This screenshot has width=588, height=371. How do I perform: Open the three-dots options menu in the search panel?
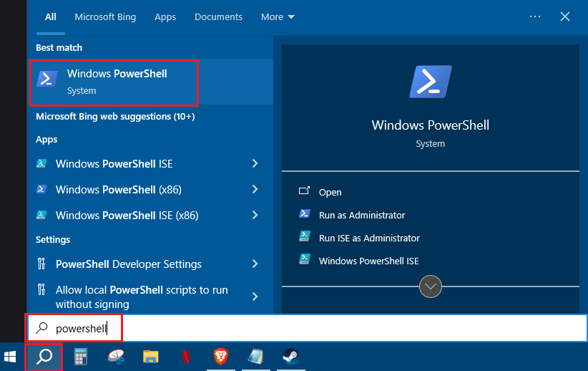click(x=535, y=16)
